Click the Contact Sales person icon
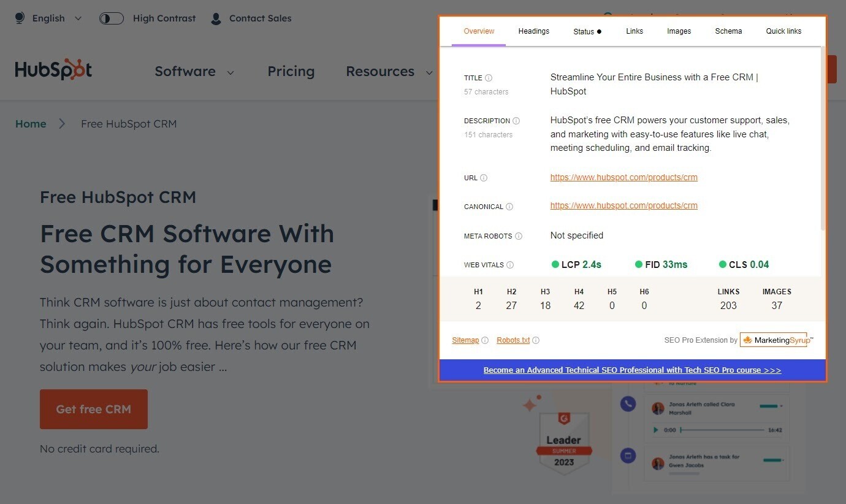 [216, 18]
